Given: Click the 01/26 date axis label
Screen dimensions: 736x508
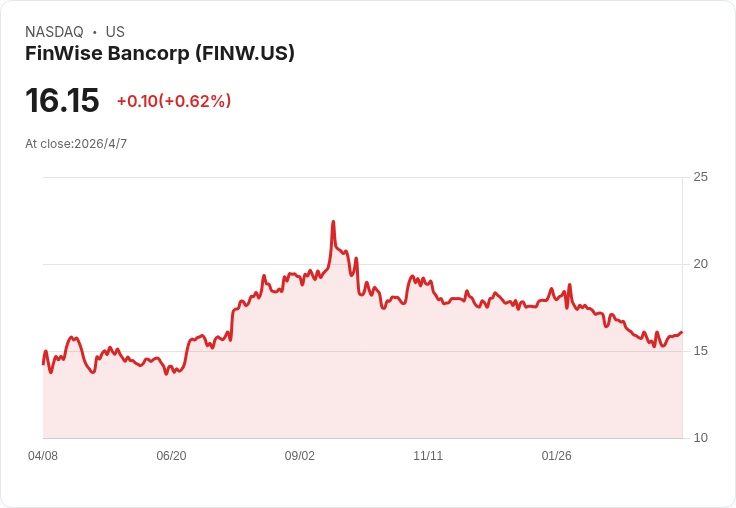Looking at the screenshot, I should [557, 455].
